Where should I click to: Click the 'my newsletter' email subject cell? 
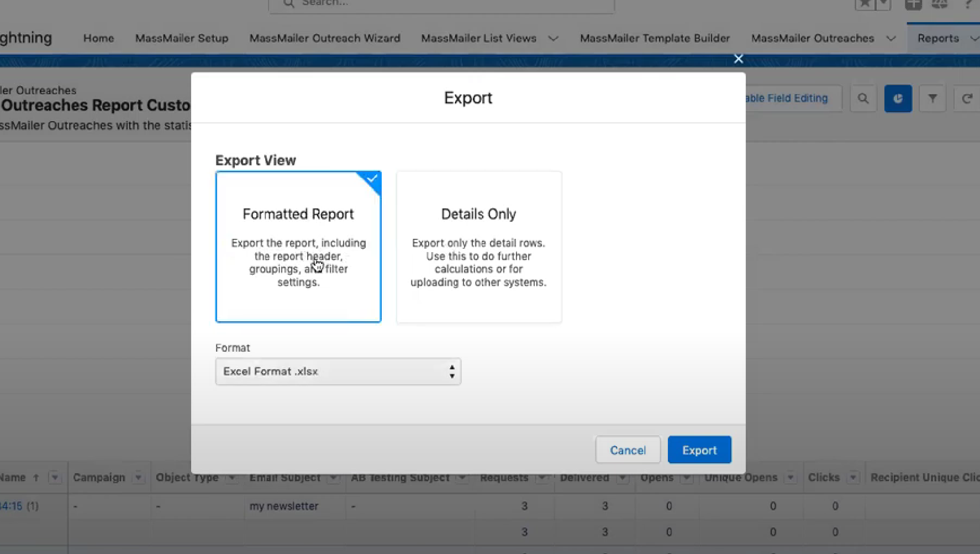(284, 506)
